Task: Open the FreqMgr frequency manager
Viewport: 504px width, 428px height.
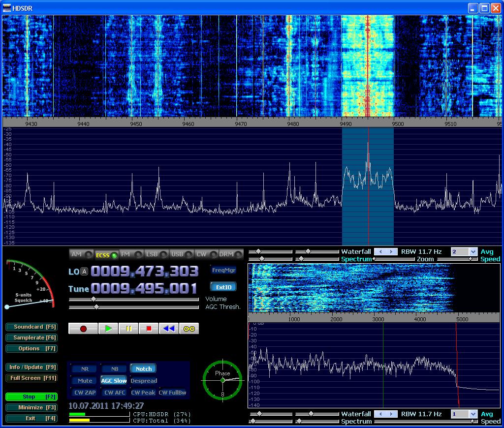Action: pos(223,270)
